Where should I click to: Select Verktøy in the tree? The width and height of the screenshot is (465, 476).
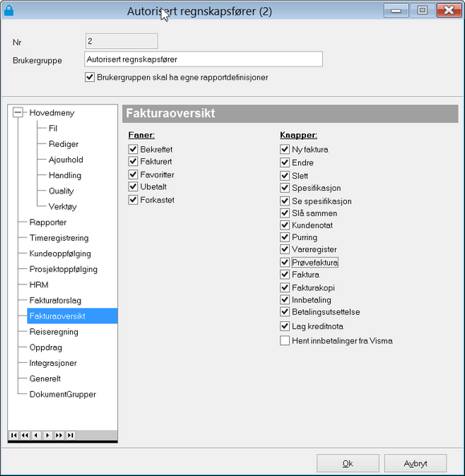tap(63, 206)
